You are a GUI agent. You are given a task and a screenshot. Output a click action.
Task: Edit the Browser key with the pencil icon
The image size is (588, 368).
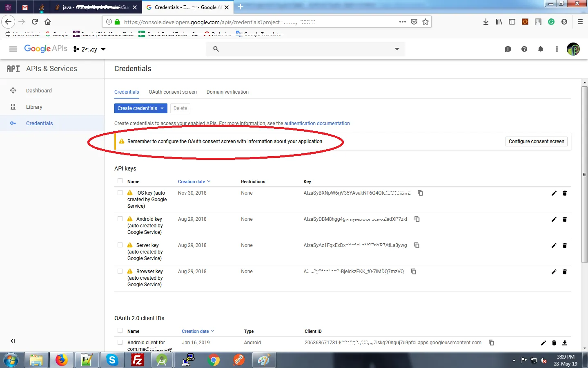point(554,272)
